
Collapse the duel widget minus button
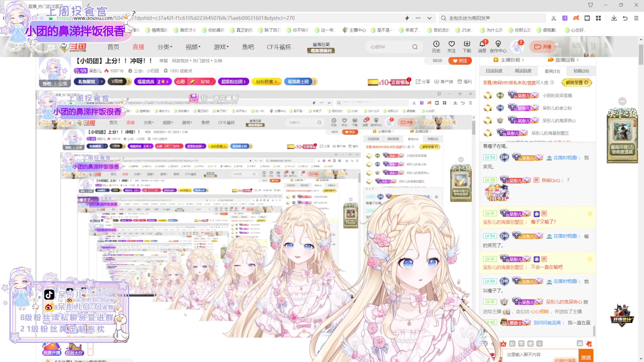point(622,101)
